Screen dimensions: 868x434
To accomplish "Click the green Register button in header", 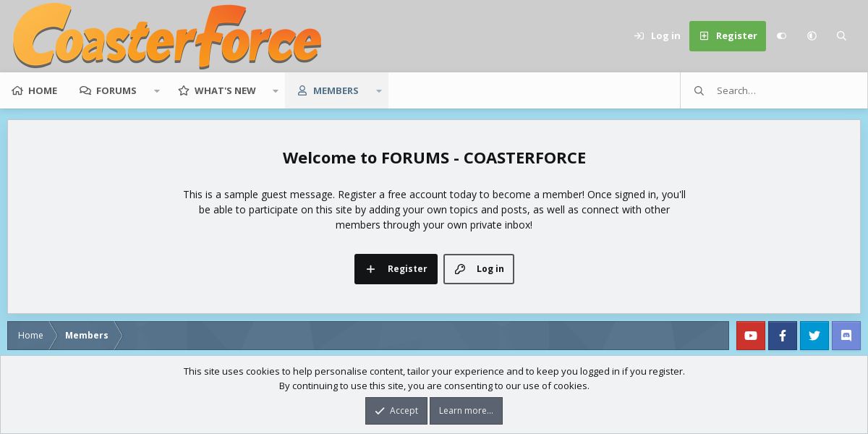I will click(x=728, y=36).
